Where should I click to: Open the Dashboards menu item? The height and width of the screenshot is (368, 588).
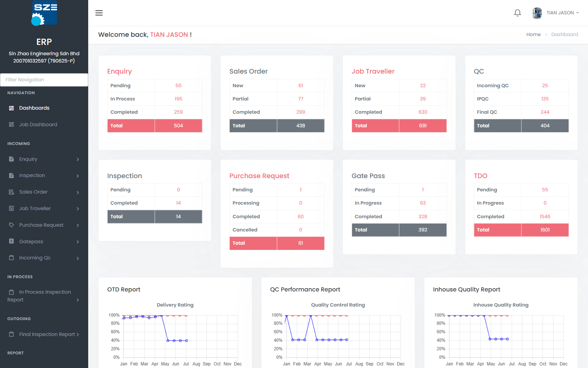[x=44, y=108]
